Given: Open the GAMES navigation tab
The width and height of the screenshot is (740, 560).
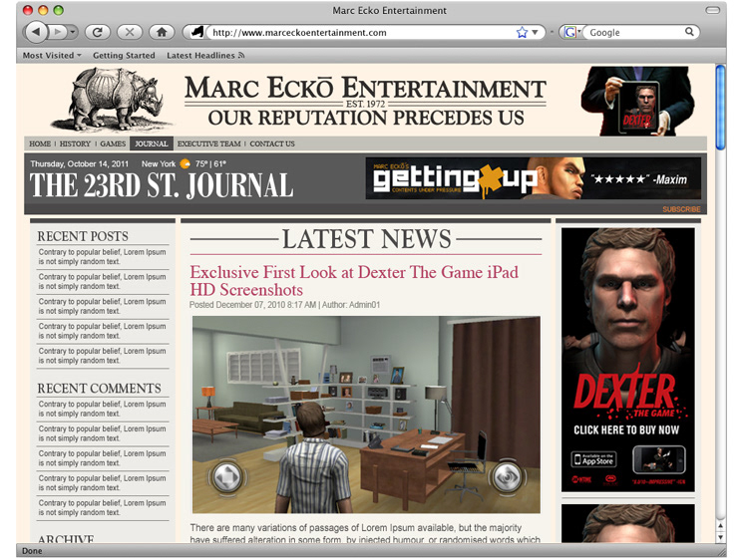Looking at the screenshot, I should tap(113, 143).
